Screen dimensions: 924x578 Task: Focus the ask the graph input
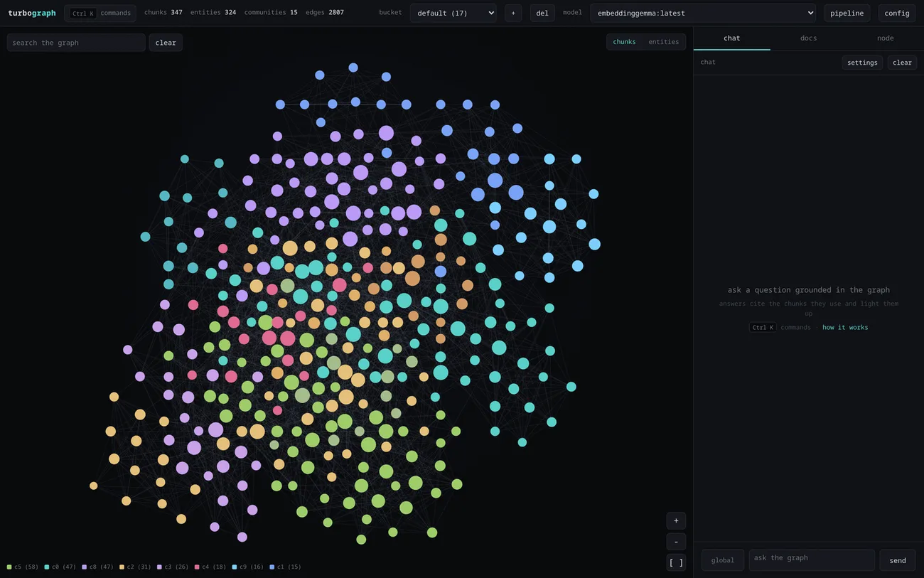tap(812, 560)
